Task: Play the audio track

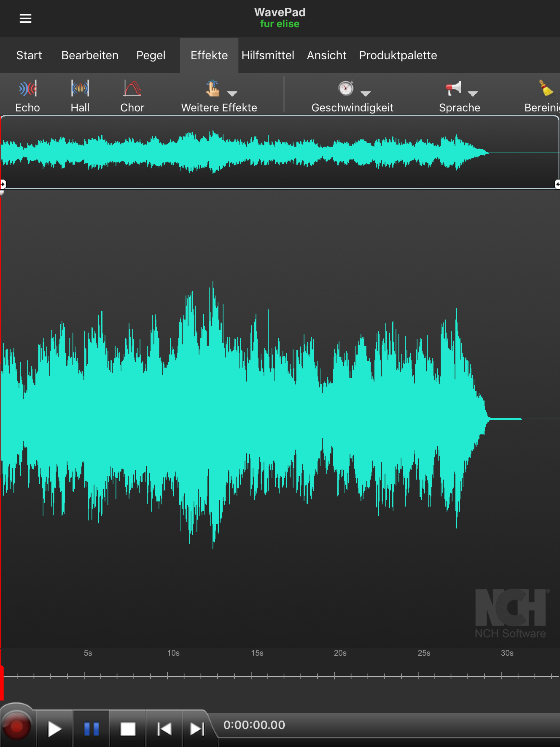Action: (x=54, y=729)
